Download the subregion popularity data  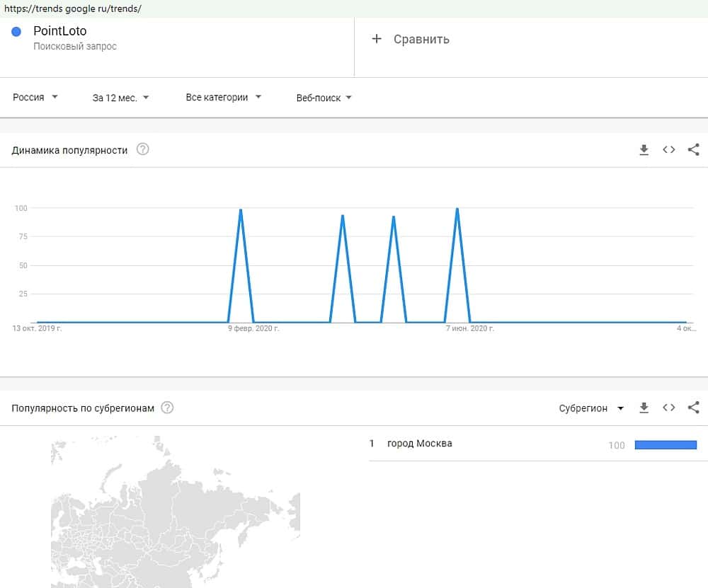tap(644, 408)
